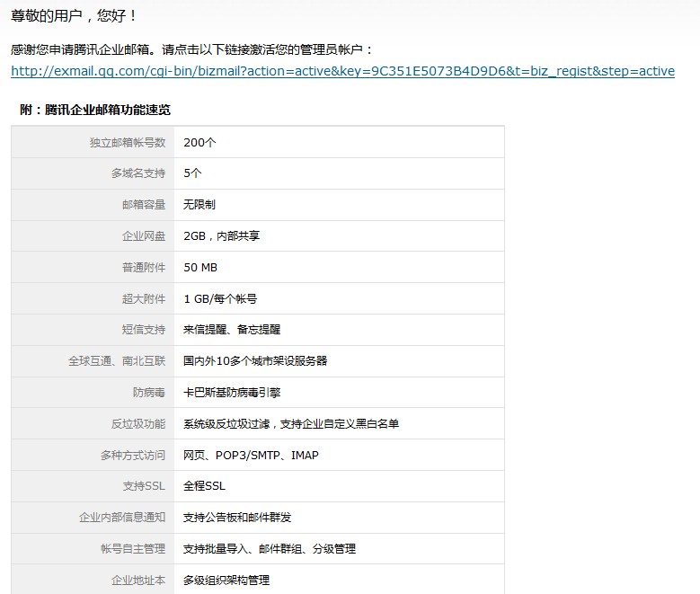
Task: Click the label 企业网盘
Action: click(144, 235)
